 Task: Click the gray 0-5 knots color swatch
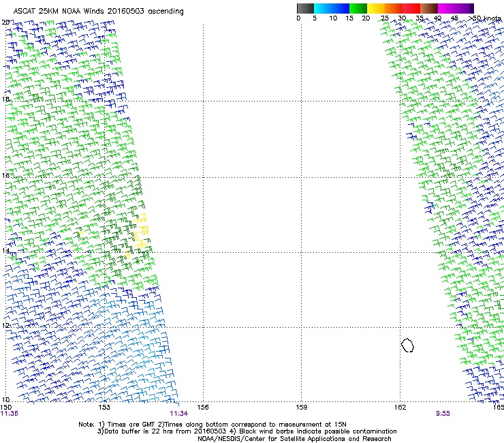point(305,8)
